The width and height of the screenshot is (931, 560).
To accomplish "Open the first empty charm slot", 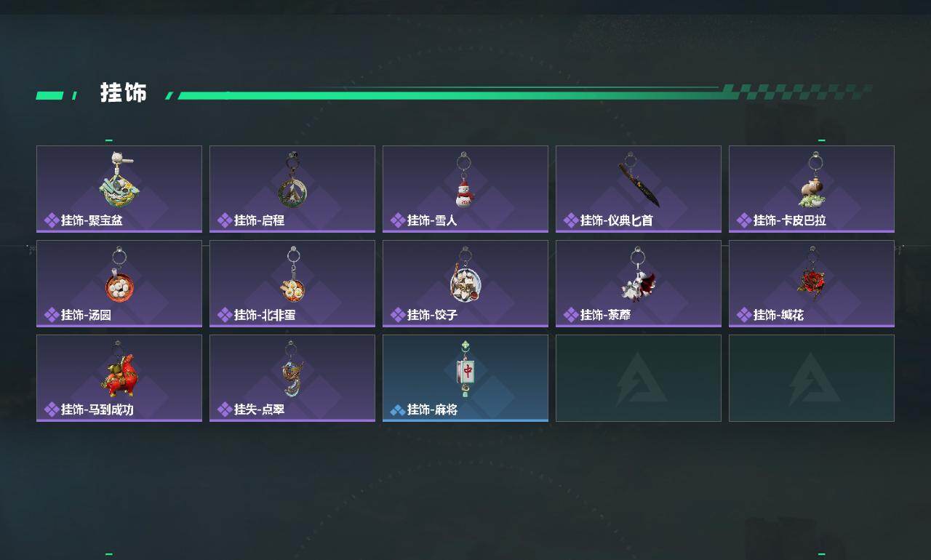I will [x=639, y=378].
